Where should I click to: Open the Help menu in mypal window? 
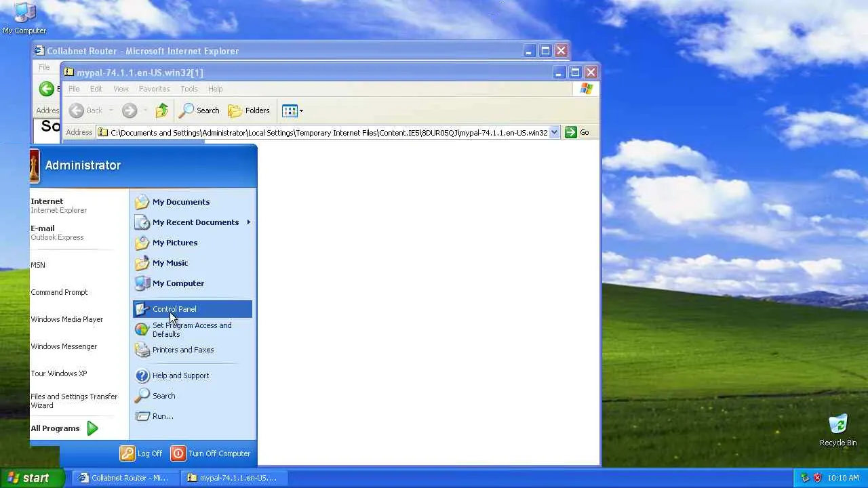(x=215, y=89)
